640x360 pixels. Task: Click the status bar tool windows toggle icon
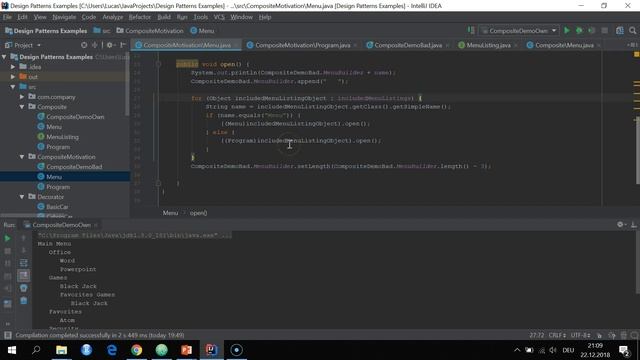[x=7, y=335]
